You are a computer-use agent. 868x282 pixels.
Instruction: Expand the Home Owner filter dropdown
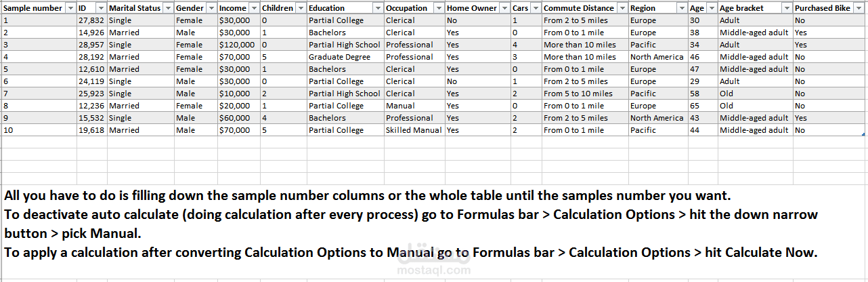(x=503, y=8)
